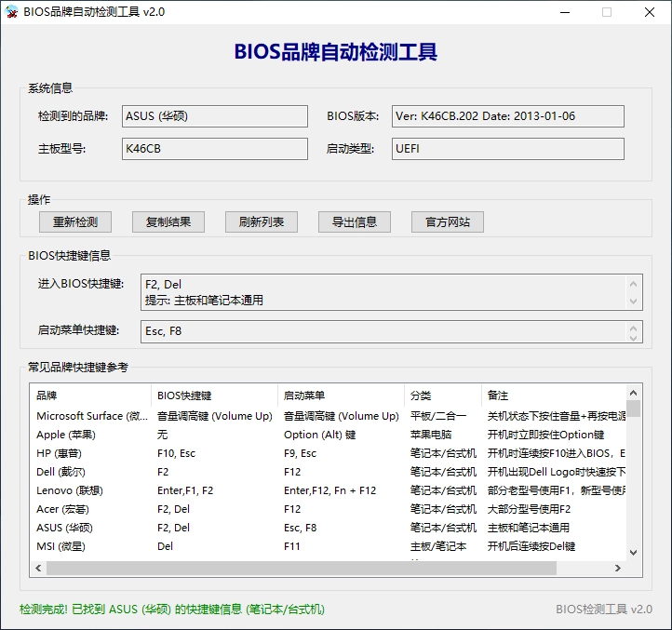Viewport: 672px width, 630px height.
Task: Minimize the BIOS tool window
Action: coord(565,12)
